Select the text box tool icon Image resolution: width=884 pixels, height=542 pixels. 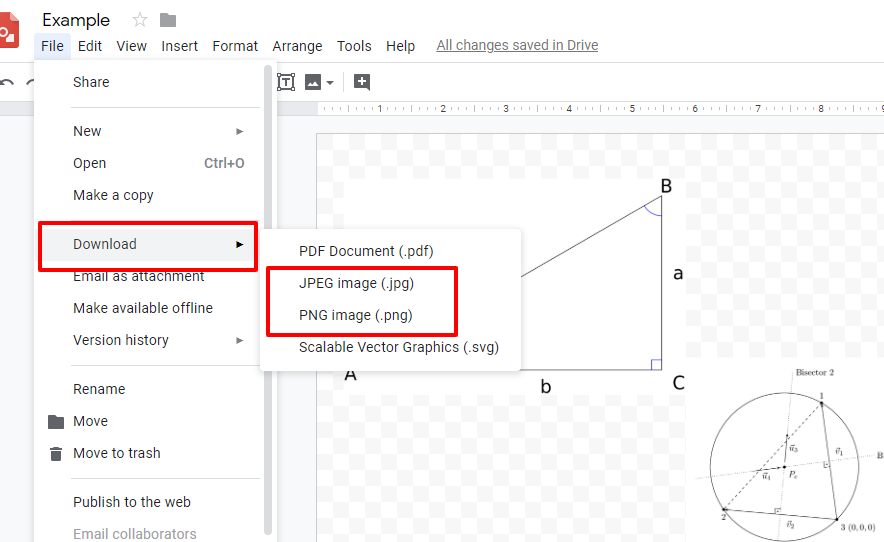[286, 82]
